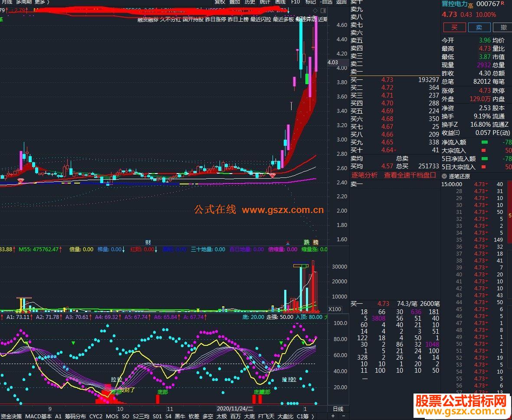The image size is (512, 420).
Task: Click 返回 to go back
Action: click(x=341, y=2)
